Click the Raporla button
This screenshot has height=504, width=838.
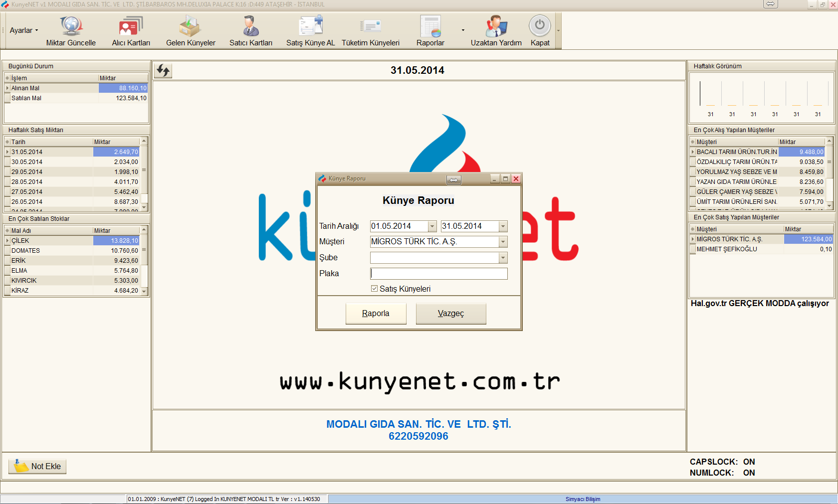[x=376, y=314]
